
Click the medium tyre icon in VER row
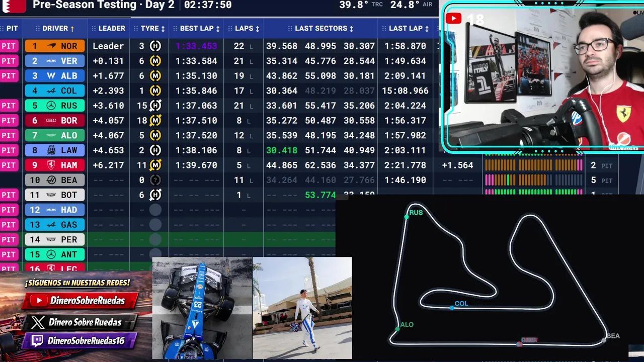coord(155,61)
